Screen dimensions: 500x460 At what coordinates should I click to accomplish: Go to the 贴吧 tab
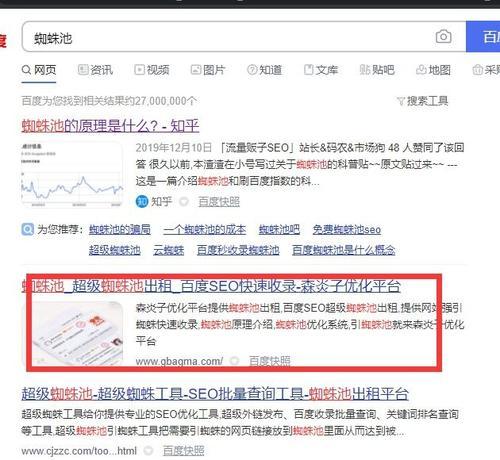coord(377,70)
